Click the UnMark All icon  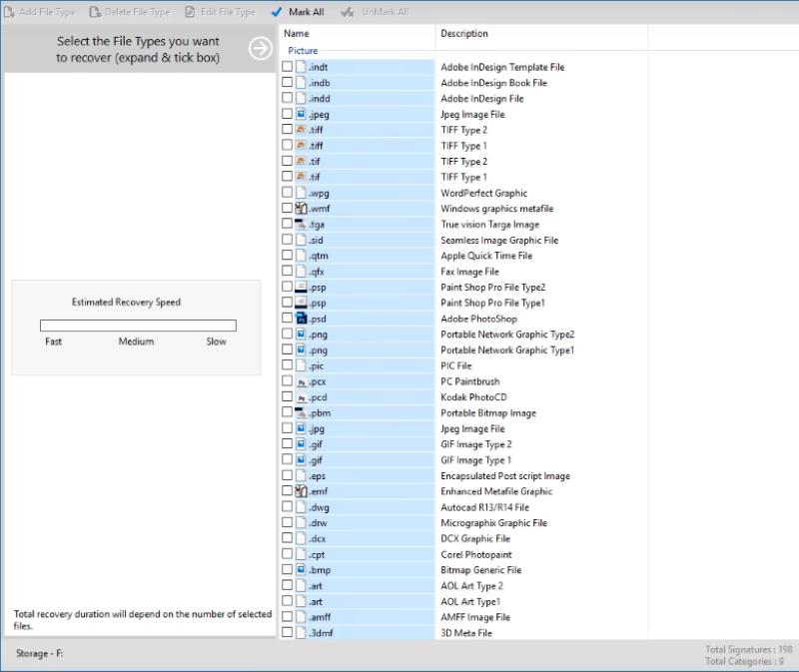point(348,12)
